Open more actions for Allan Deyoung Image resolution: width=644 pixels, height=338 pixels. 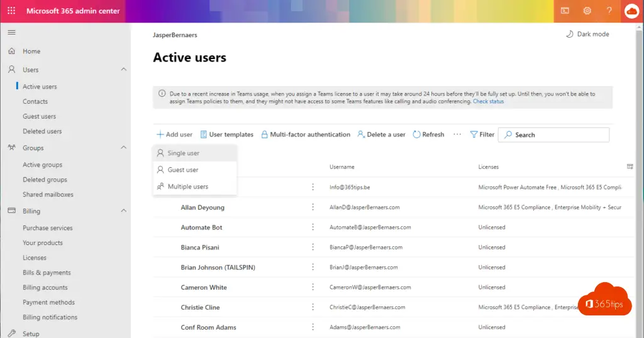pyautogui.click(x=313, y=207)
